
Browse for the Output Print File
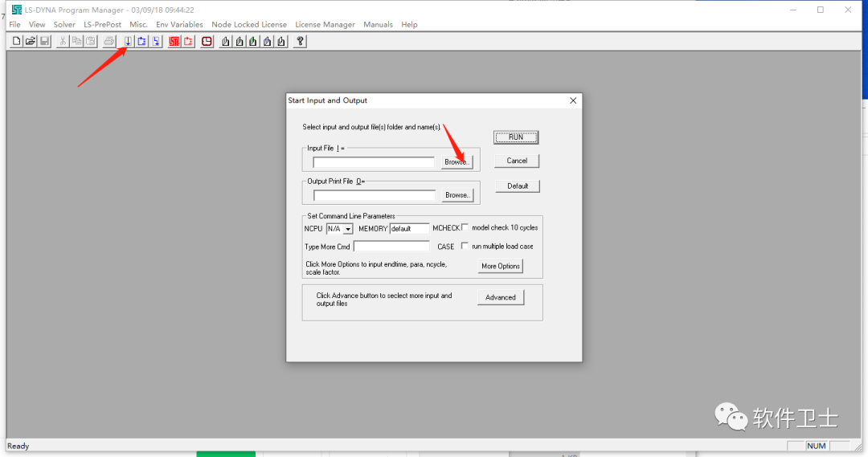457,195
